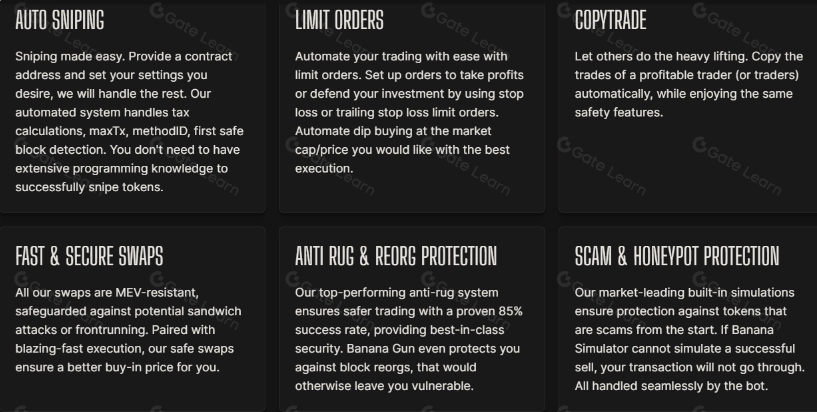817x412 pixels.
Task: Click the Copytrade description text
Action: pos(689,84)
